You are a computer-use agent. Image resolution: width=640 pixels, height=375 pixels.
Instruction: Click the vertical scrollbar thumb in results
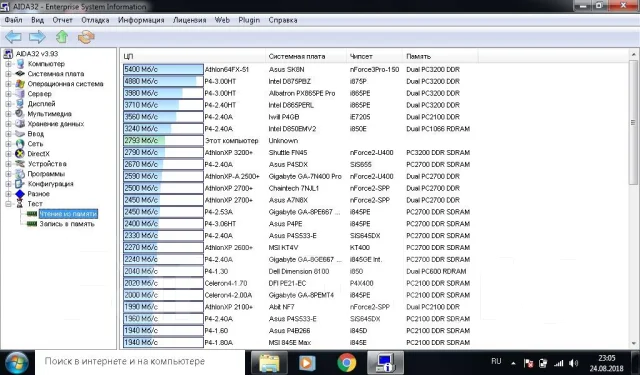(x=633, y=122)
